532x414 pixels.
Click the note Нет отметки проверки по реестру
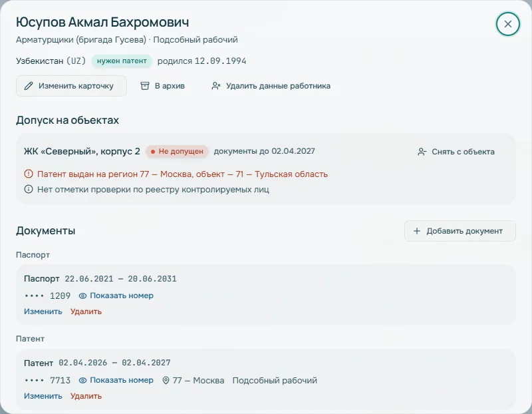click(153, 190)
